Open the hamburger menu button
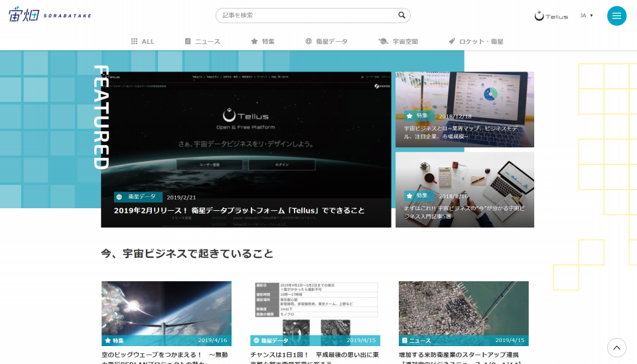The width and height of the screenshot is (637, 364). 616,16
